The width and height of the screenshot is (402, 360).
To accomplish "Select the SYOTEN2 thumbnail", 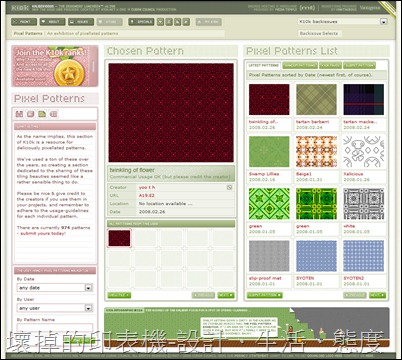I will (364, 256).
